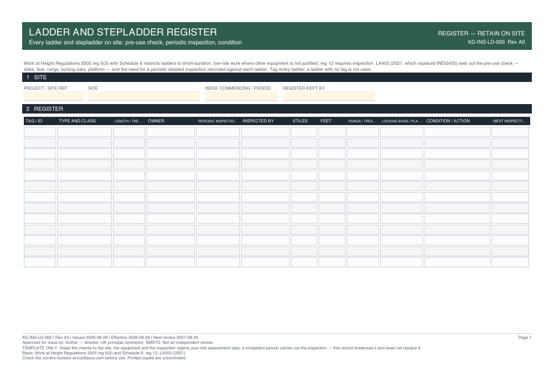The image size is (554, 392).
Task: Click the Site input field
Action: pyautogui.click(x=144, y=96)
